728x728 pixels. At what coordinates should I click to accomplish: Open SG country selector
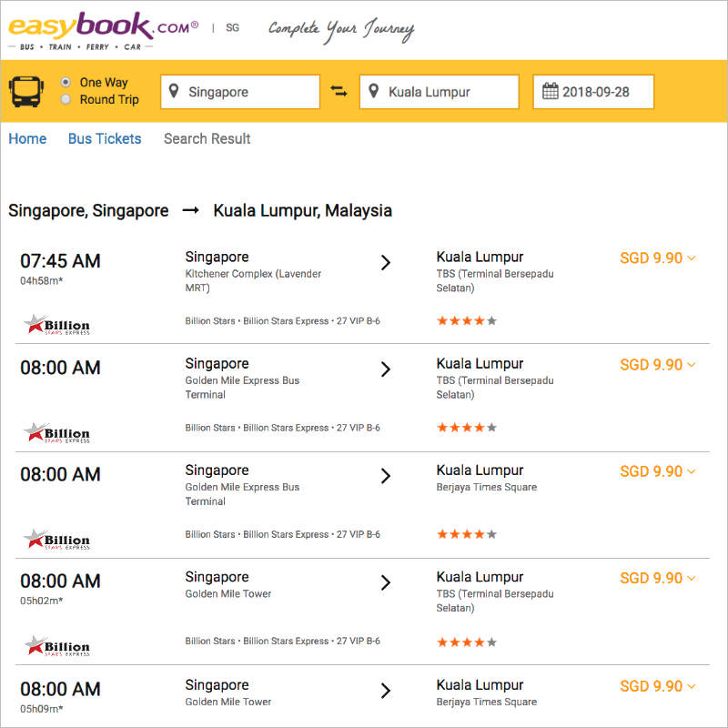point(233,28)
